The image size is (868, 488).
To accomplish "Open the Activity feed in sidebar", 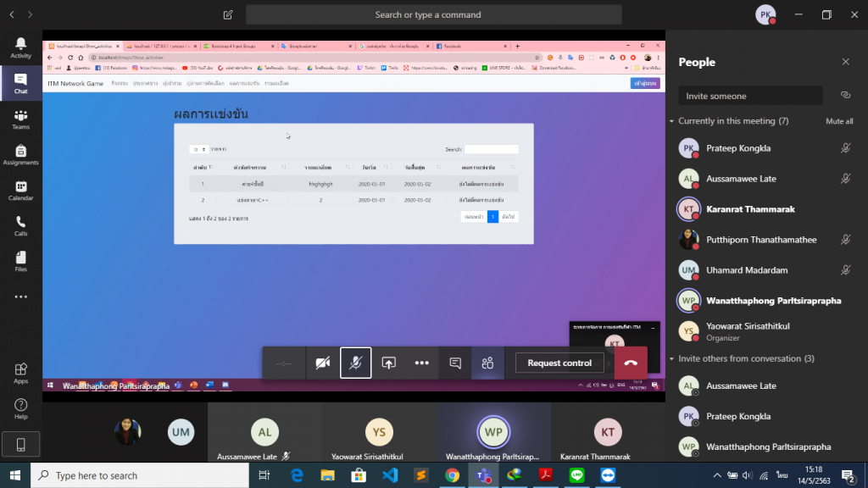I will 20,47.
